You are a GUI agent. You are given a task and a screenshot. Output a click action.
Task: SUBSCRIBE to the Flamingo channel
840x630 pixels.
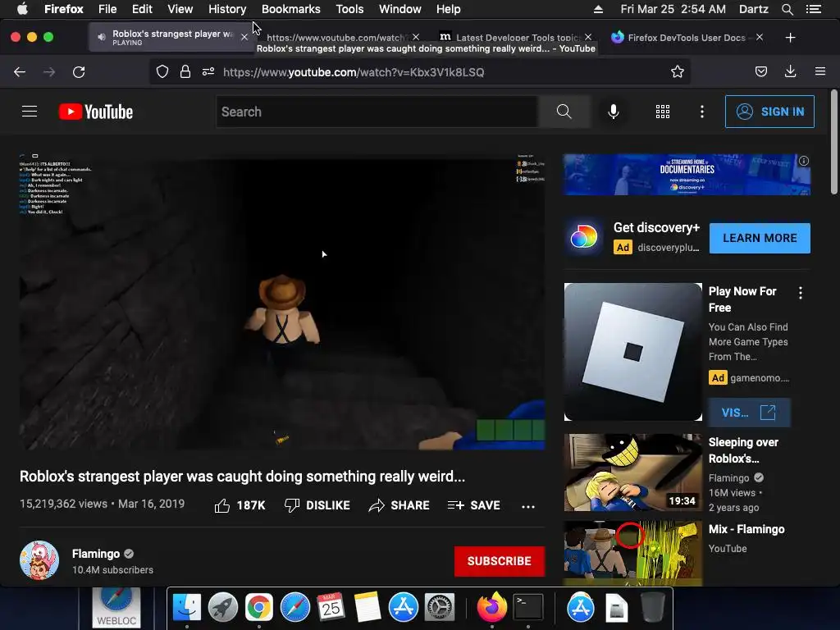point(500,561)
